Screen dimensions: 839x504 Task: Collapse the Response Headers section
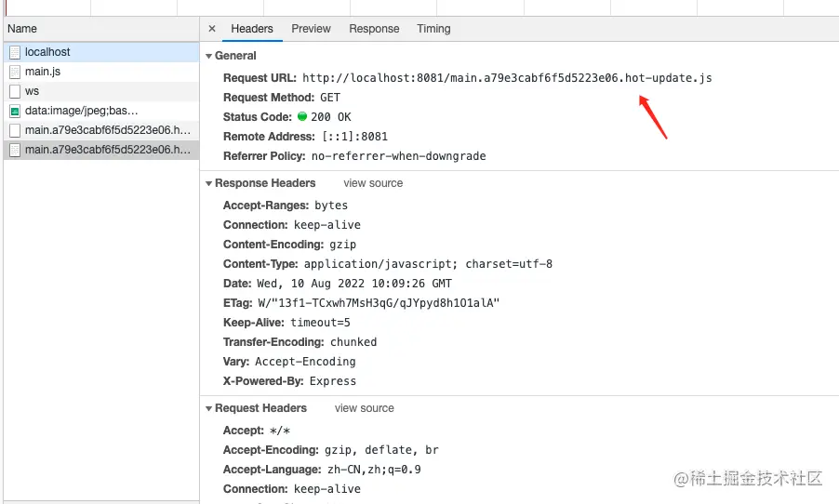(209, 183)
